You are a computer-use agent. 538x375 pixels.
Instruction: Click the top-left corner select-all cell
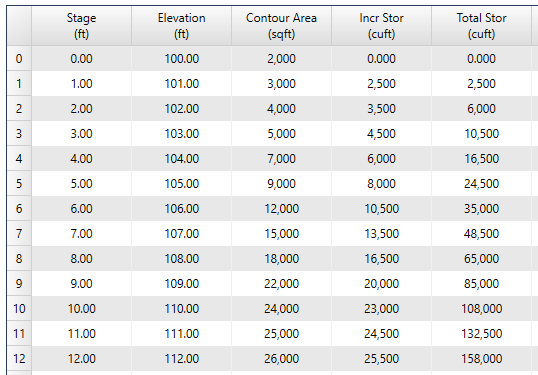19,26
